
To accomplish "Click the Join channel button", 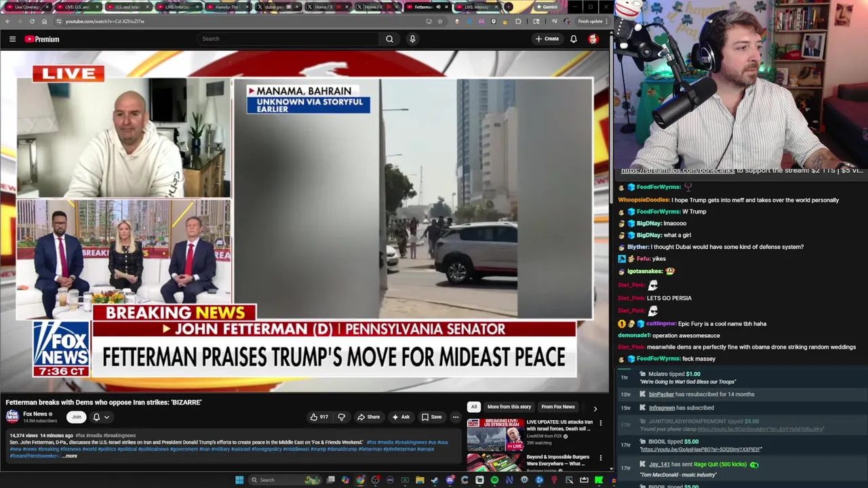I will point(77,418).
